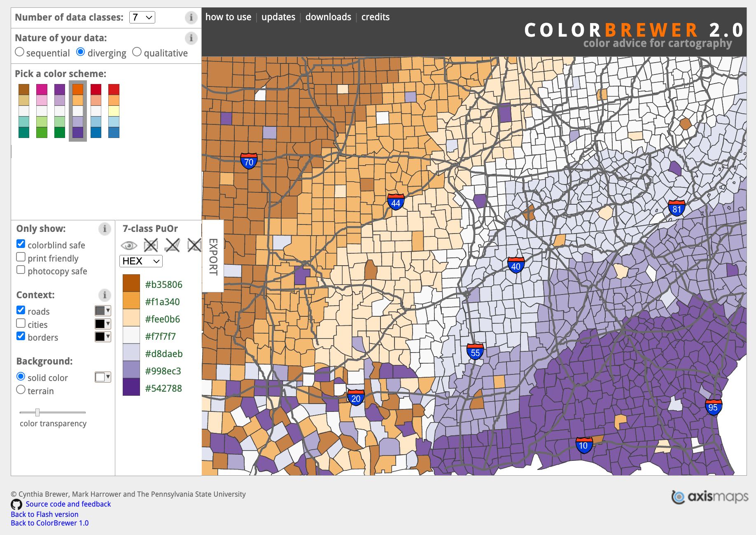
Task: Open info about number of data classes
Action: tap(191, 17)
